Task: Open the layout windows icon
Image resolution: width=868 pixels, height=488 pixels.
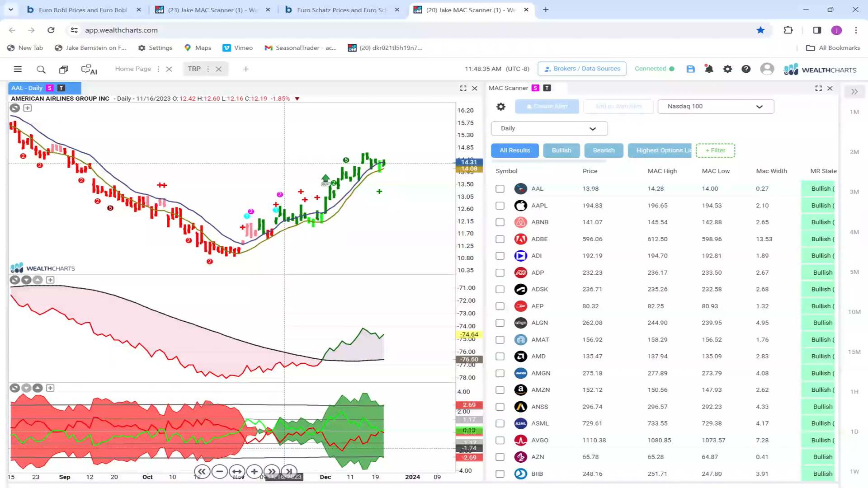Action: (x=64, y=69)
